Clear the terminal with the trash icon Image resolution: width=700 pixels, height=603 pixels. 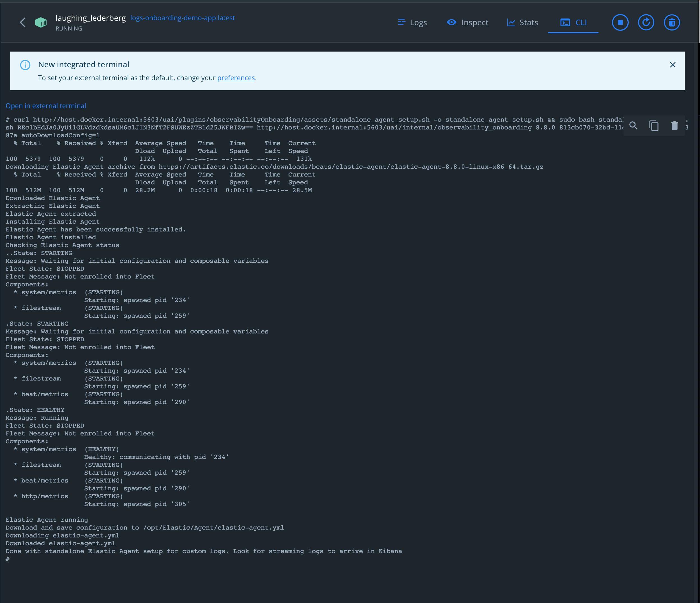tap(674, 126)
